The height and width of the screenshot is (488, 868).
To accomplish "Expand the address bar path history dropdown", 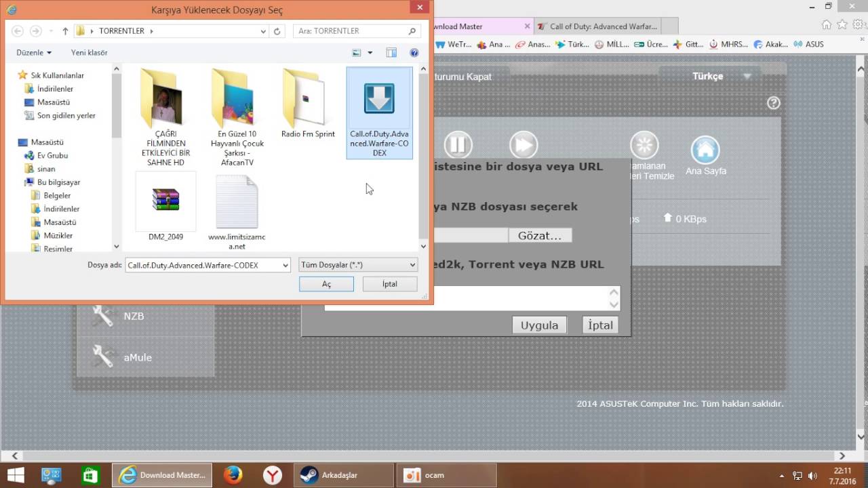I will (263, 31).
